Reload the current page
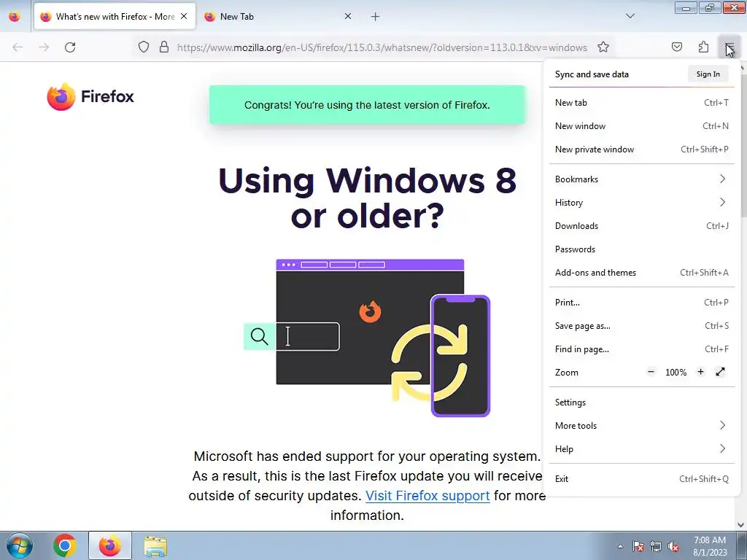The height and width of the screenshot is (560, 747). (70, 47)
